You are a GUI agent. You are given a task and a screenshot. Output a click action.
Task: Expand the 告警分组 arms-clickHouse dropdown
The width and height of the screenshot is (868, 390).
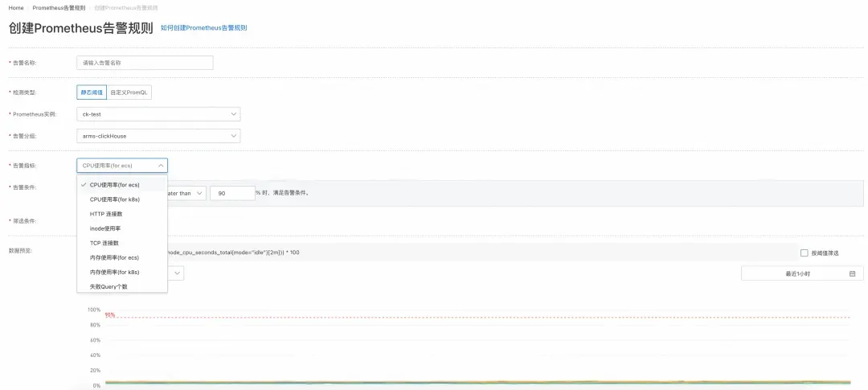(158, 136)
